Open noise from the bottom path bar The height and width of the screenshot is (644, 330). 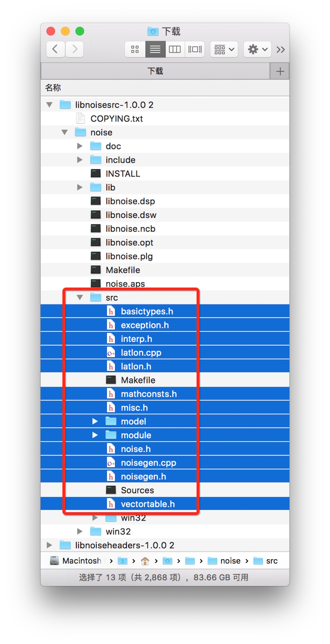coord(224,561)
